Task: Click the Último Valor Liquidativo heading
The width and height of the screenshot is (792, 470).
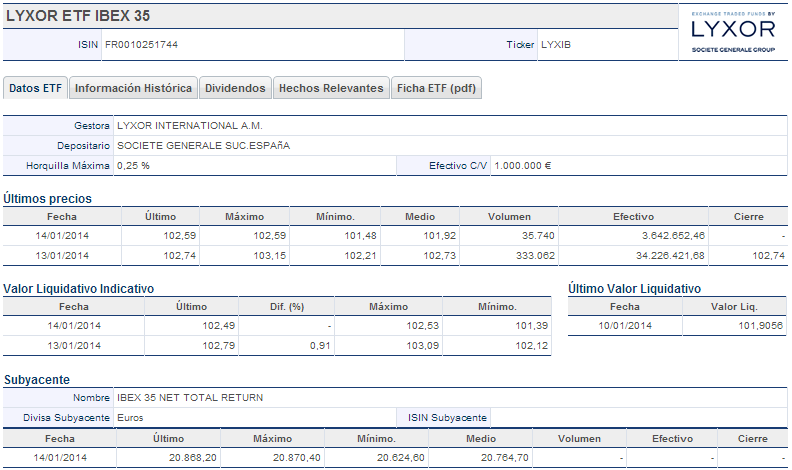Action: [634, 289]
